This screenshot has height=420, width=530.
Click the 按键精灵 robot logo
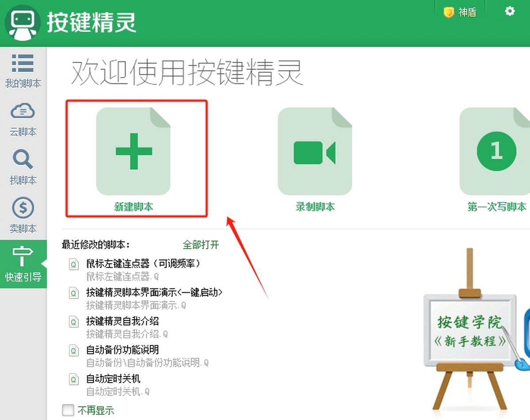[x=23, y=22]
